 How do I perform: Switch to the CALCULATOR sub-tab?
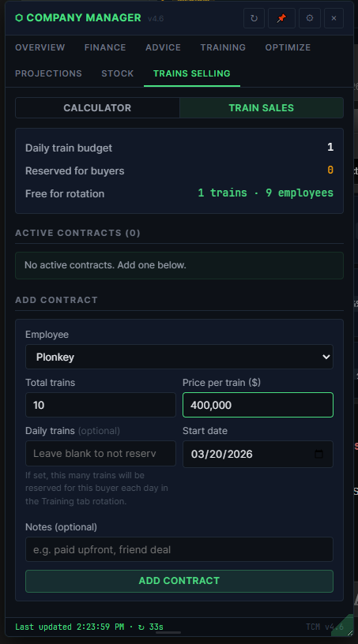[x=97, y=107]
